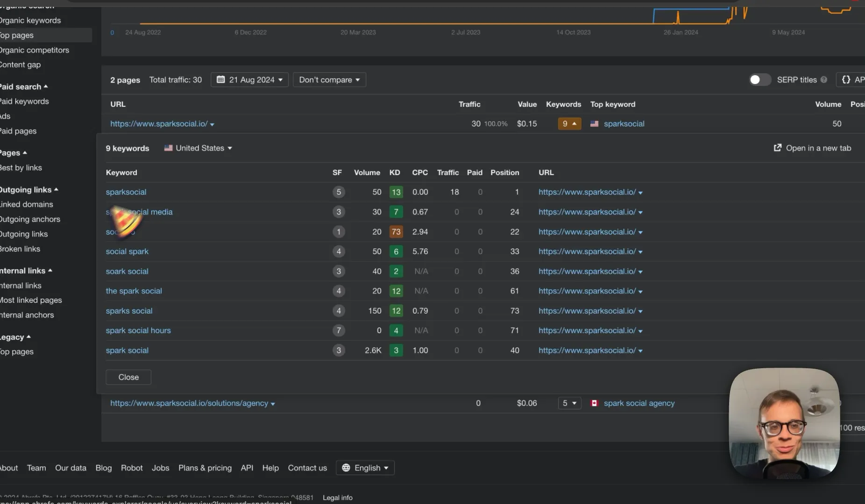Open the spark social hours keyword link
Image resolution: width=865 pixels, height=504 pixels.
tap(138, 330)
